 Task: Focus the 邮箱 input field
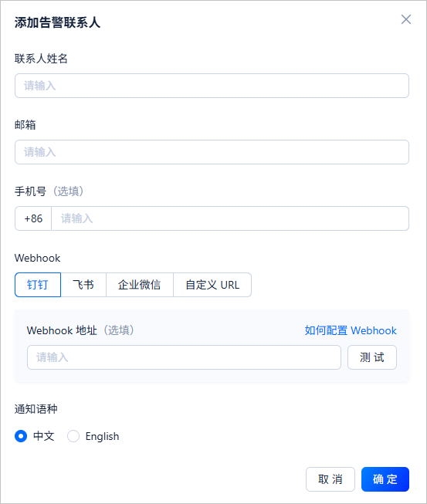coord(212,152)
